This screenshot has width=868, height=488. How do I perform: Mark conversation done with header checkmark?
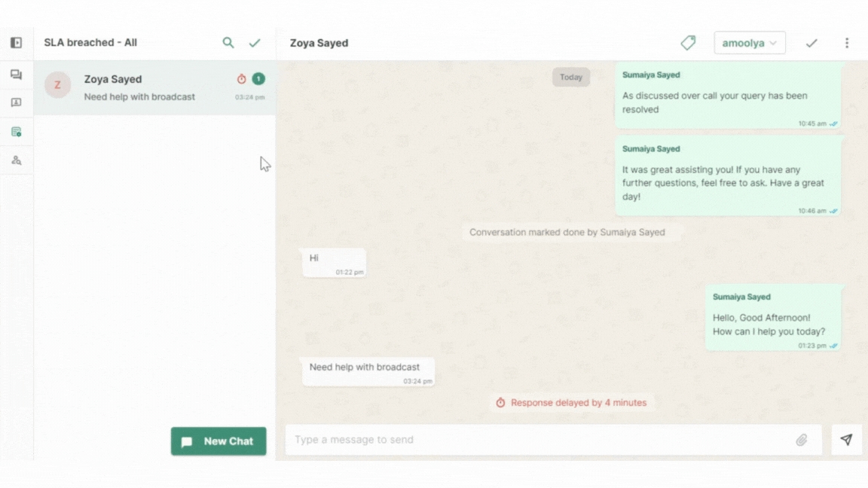pos(811,43)
